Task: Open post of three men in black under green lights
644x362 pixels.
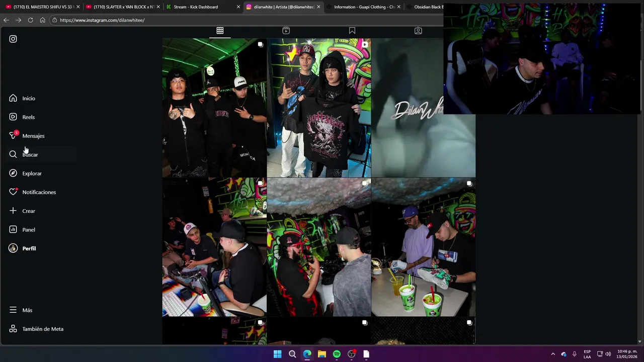Action: [214, 108]
